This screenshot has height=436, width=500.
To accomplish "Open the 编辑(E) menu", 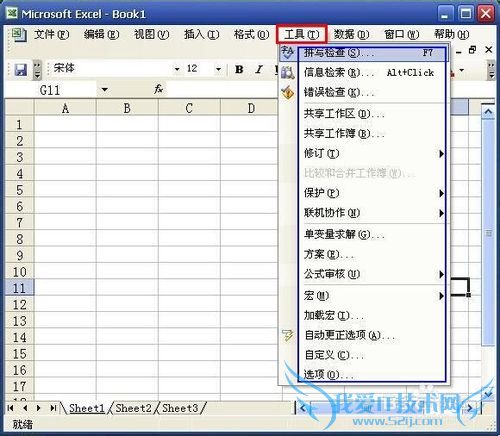I will (x=101, y=34).
